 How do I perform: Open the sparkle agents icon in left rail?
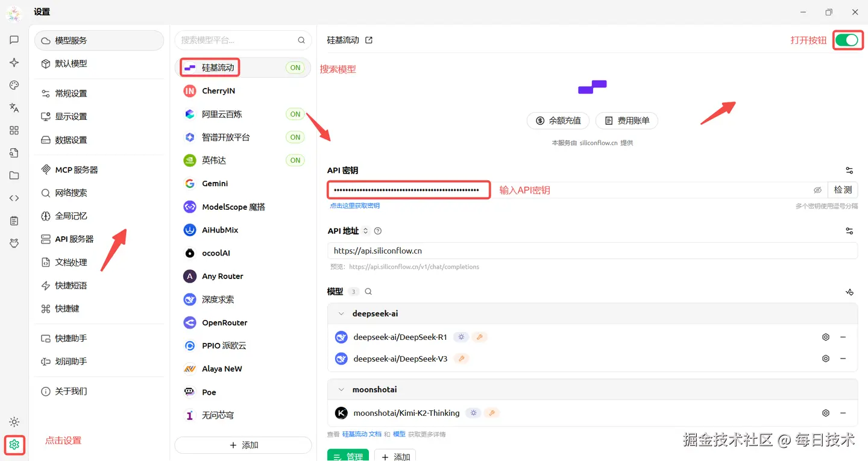[x=14, y=63]
